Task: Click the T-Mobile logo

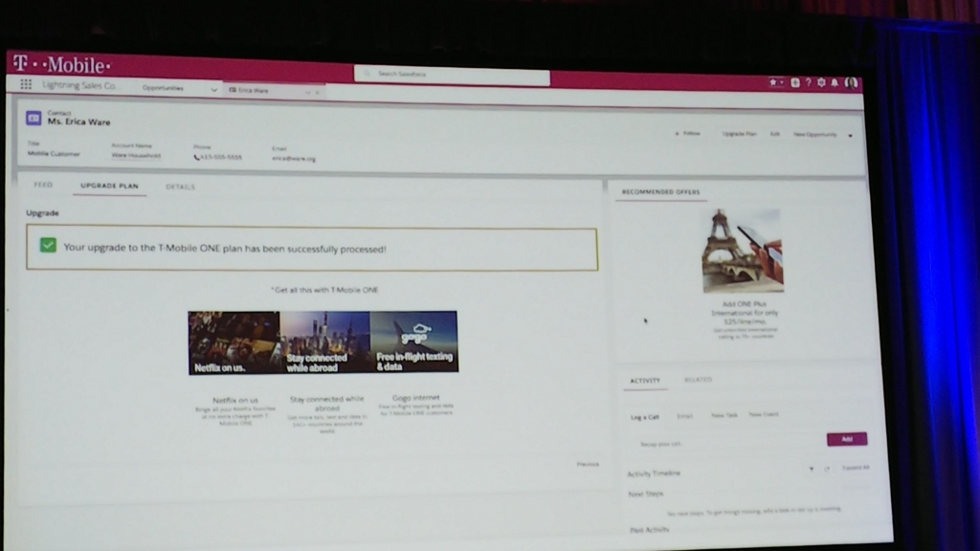Action: pos(62,64)
